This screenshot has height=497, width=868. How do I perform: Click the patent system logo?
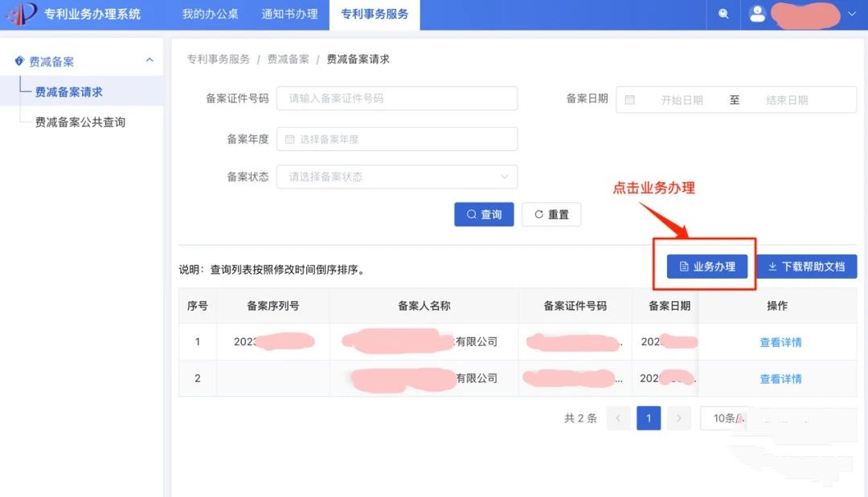(x=22, y=14)
